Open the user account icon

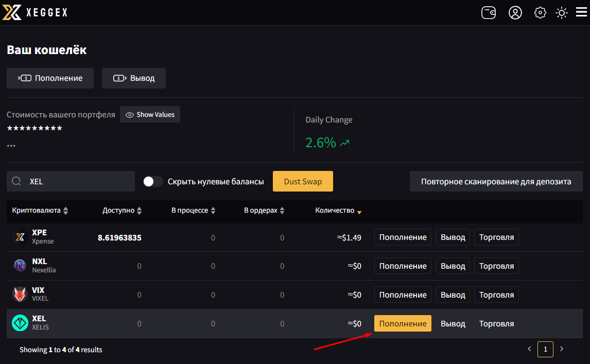point(515,12)
